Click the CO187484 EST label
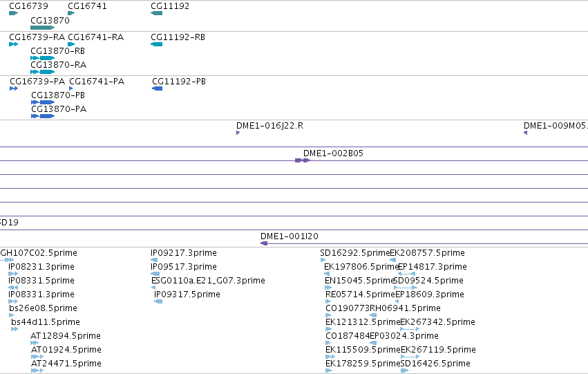The image size is (588, 374). click(348, 336)
